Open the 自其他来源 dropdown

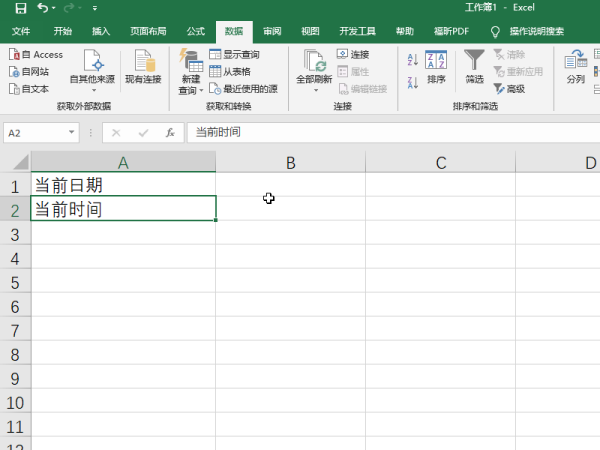[x=92, y=71]
